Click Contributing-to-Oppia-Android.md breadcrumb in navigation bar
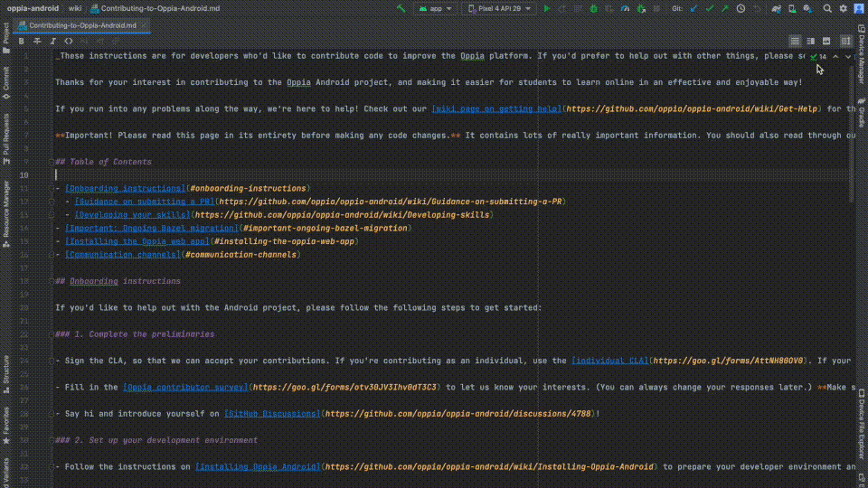 pos(155,8)
